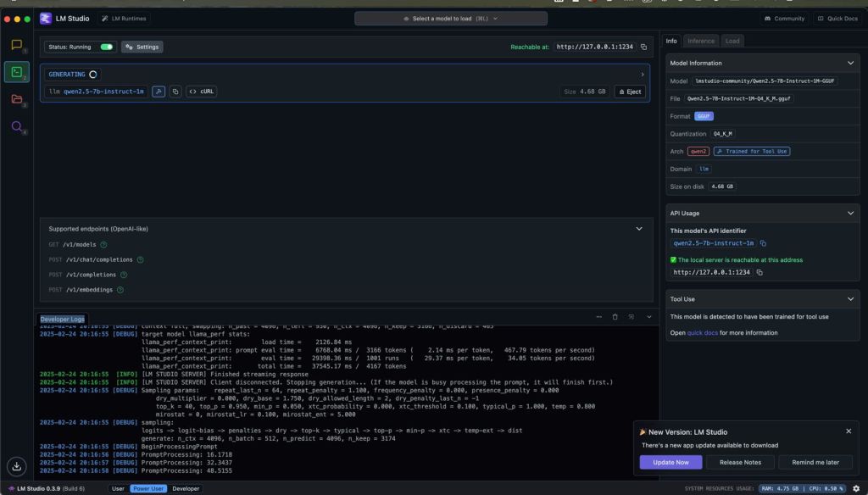Open the Chat section in sidebar
The height and width of the screenshot is (495, 868).
(x=17, y=45)
